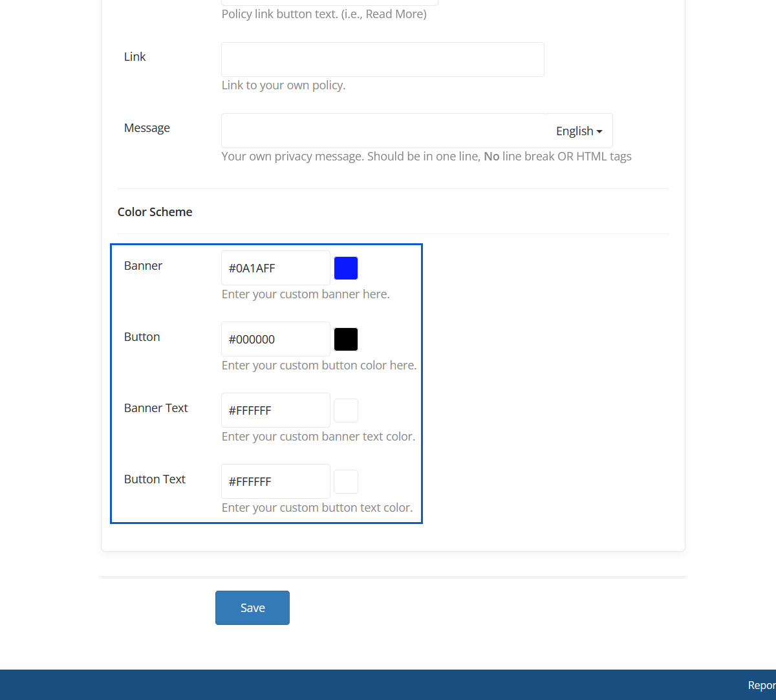The image size is (776, 700).
Task: Open the English language dropdown
Action: (579, 131)
